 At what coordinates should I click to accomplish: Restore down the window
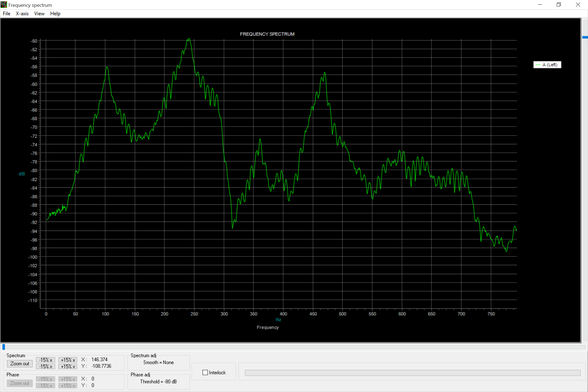click(x=559, y=5)
